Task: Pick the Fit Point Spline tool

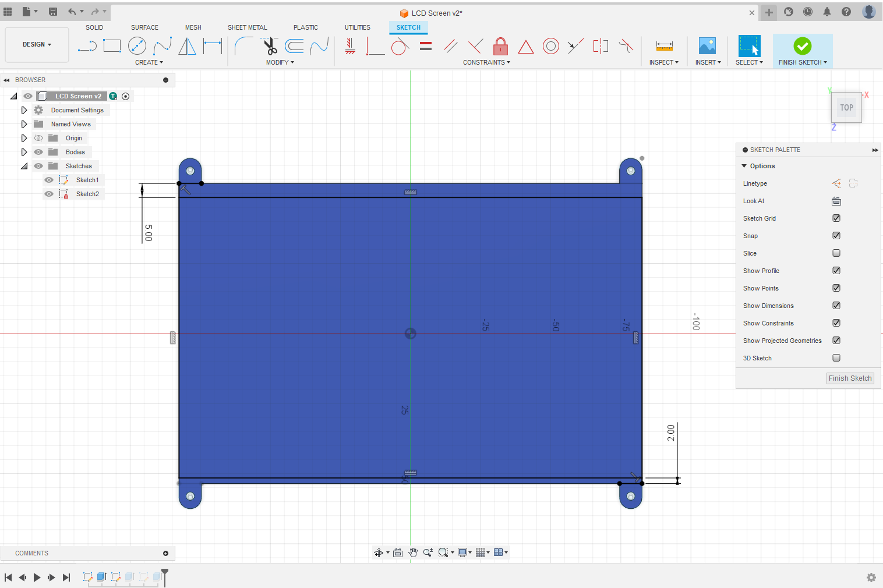Action: tap(163, 46)
